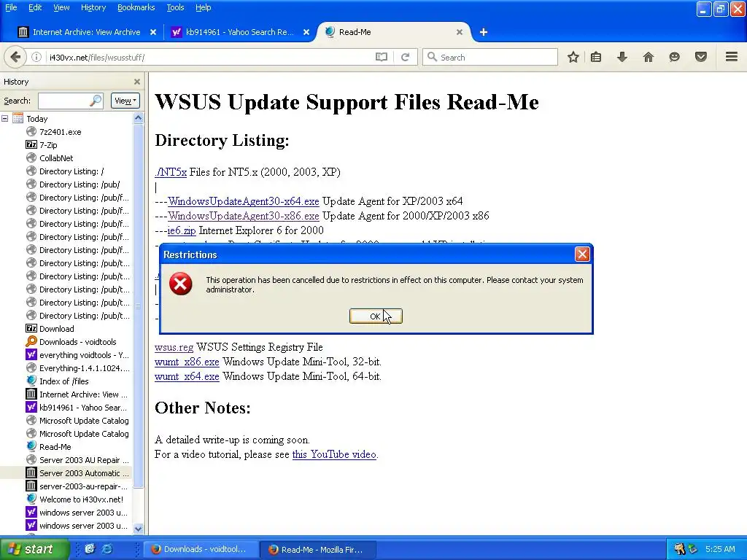Open the wsus.reg link
This screenshot has height=560, width=747.
174,347
